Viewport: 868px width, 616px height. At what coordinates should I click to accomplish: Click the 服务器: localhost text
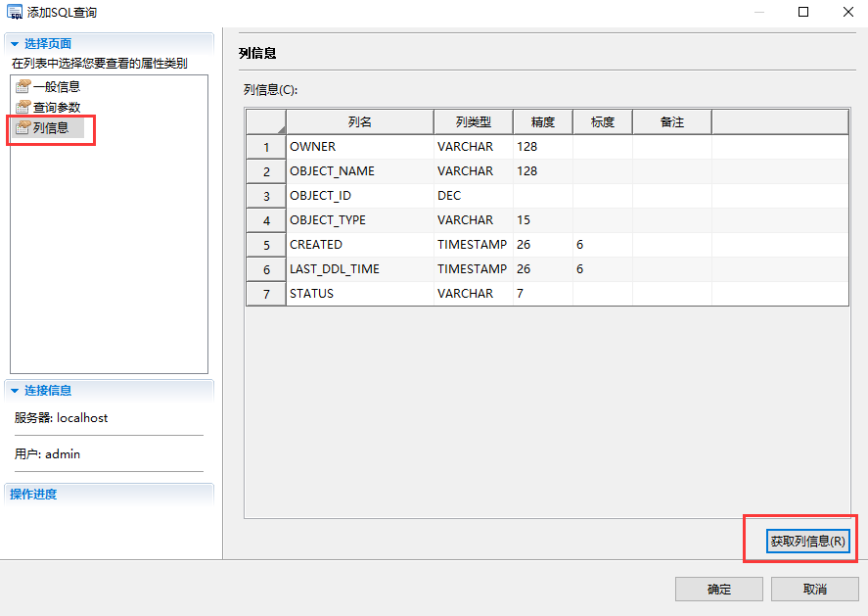pos(61,417)
